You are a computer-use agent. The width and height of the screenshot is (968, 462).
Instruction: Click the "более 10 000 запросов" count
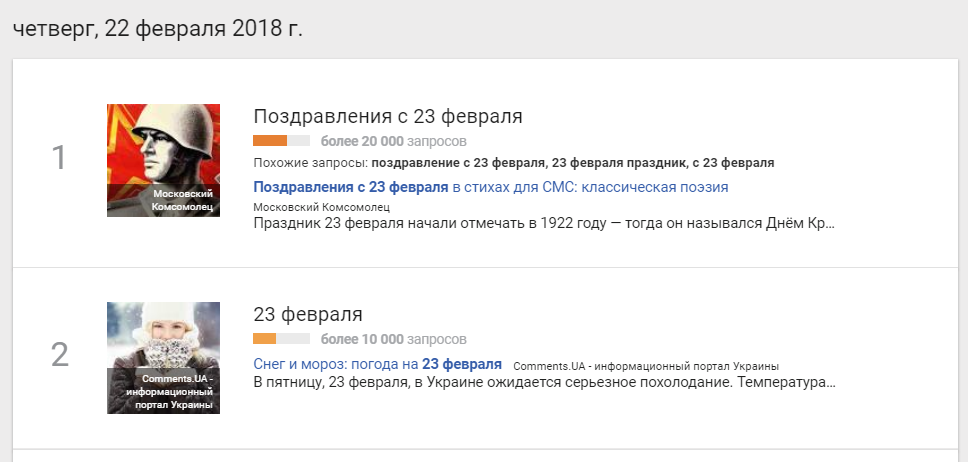(393, 339)
